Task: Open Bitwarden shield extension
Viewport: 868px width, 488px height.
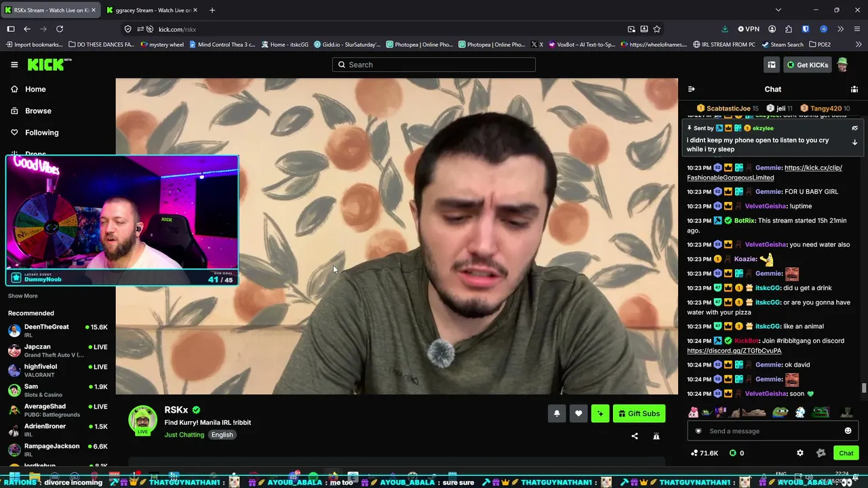Action: [x=806, y=29]
